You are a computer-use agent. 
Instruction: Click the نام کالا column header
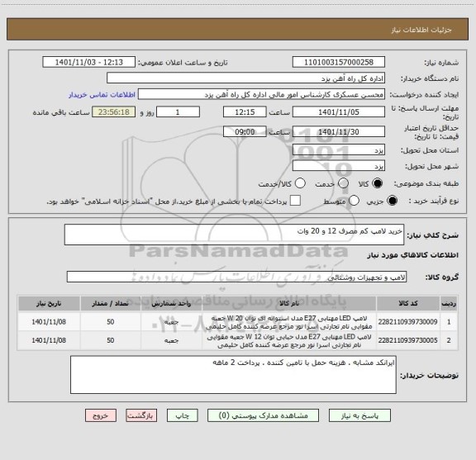click(x=289, y=303)
